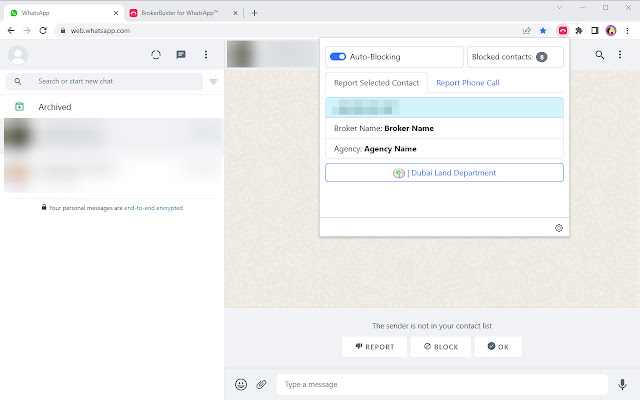640x400 pixels.
Task: Open the end-to-end encrypted link
Action: point(153,208)
